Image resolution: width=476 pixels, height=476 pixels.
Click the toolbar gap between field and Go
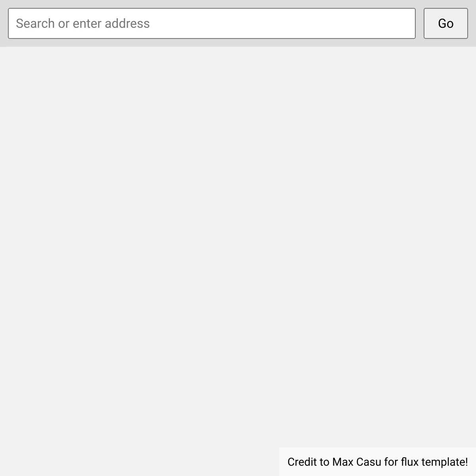pos(420,23)
